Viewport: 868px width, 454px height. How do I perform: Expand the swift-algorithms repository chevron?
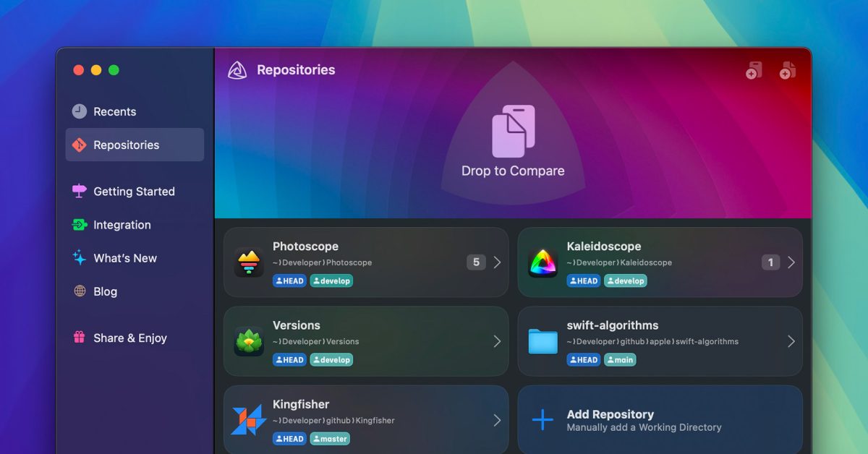coord(791,341)
